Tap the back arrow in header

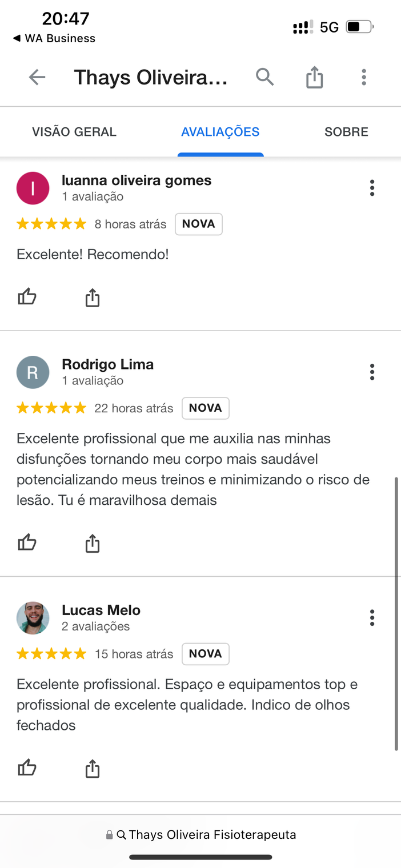37,77
